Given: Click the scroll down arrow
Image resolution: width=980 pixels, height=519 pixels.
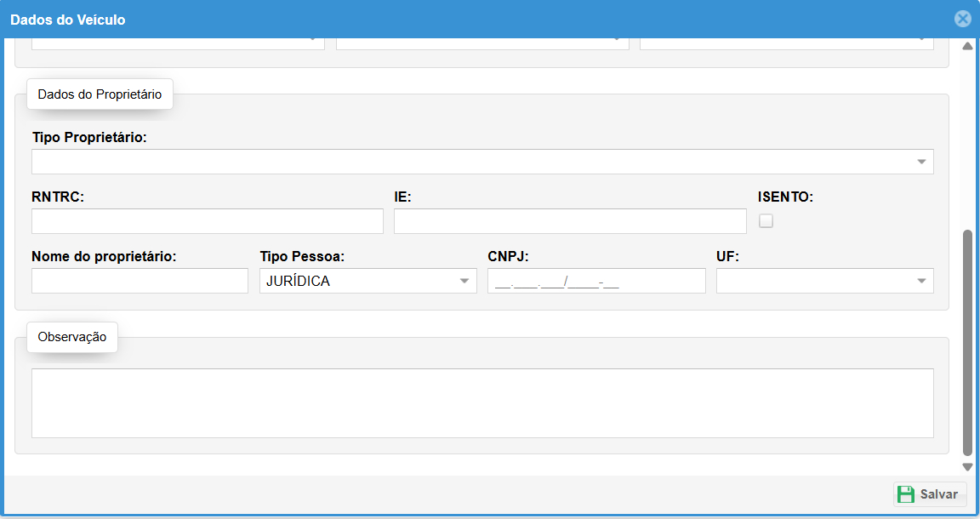Looking at the screenshot, I should 967,466.
